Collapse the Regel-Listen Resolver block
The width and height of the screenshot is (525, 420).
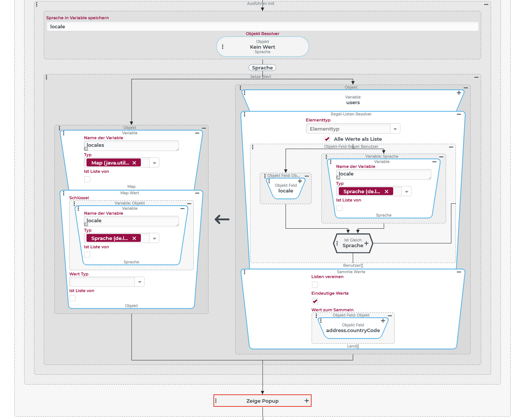[459, 114]
